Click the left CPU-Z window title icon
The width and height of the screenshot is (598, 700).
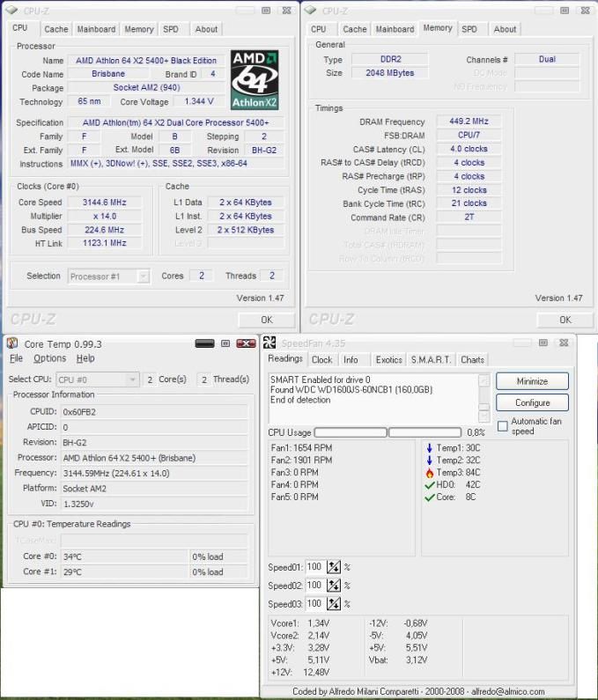point(11,11)
